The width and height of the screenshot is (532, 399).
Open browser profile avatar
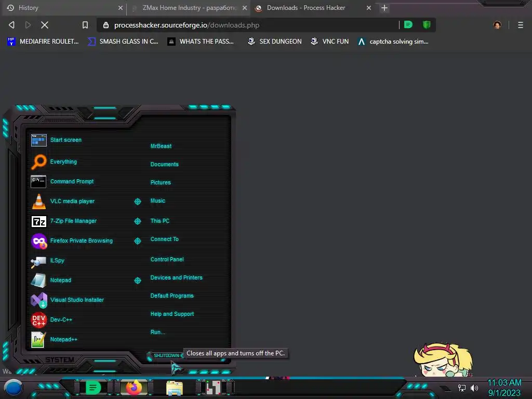tap(497, 25)
